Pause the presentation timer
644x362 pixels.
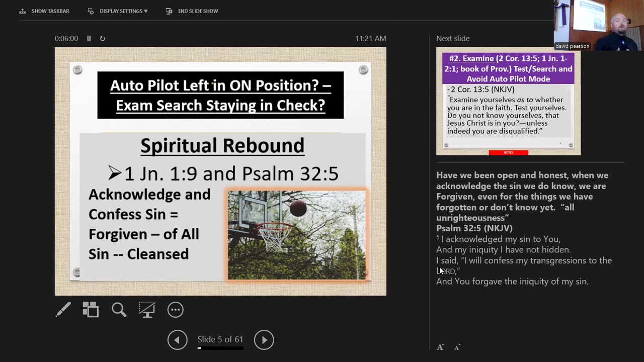tap(89, 38)
